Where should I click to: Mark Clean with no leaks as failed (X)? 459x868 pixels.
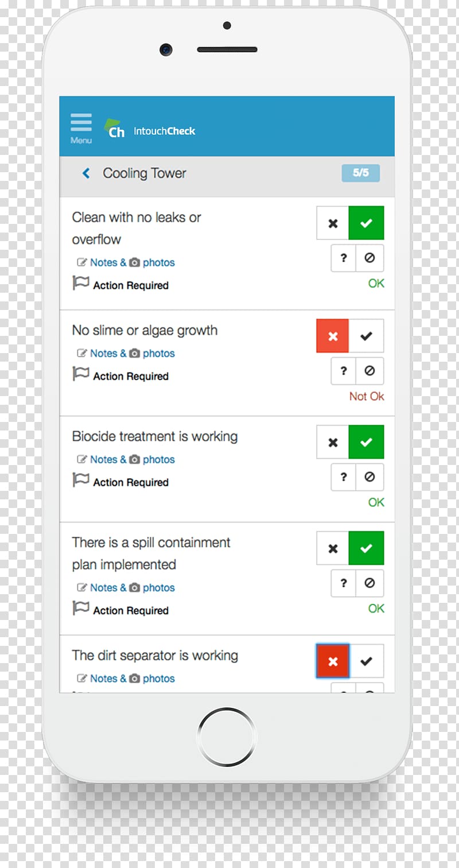point(333,223)
